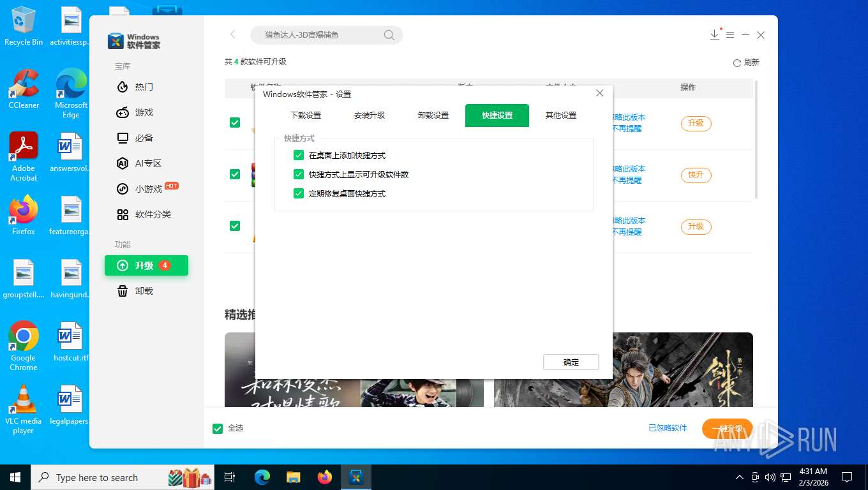The image size is (868, 490).
Task: Go back with the arrow button
Action: coord(233,34)
